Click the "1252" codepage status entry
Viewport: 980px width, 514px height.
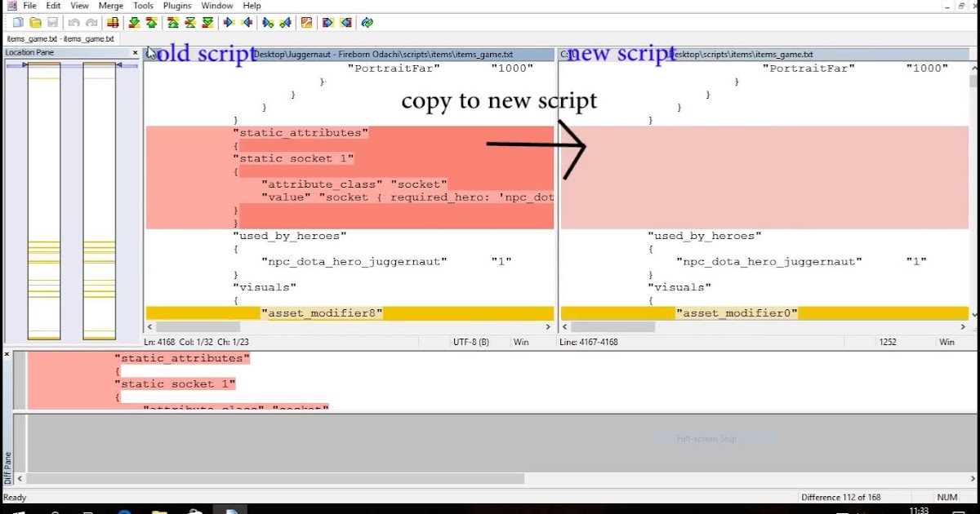click(x=888, y=343)
